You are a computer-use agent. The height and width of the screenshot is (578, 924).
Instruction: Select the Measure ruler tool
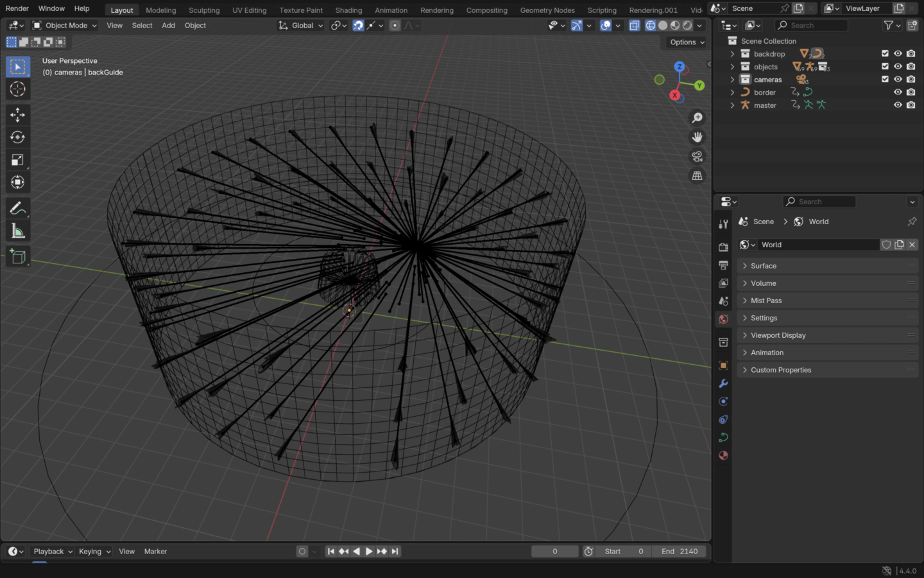point(17,231)
